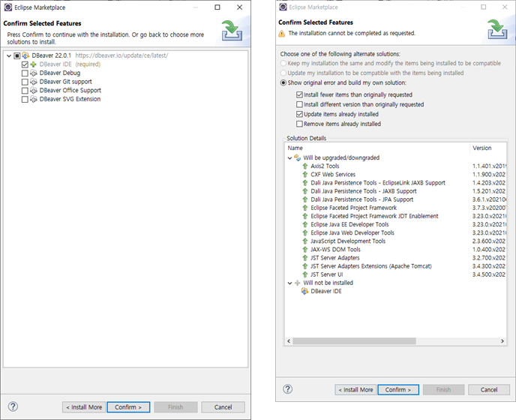Check 'Install different version than originally requested'
This screenshot has width=516, height=420.
[299, 104]
